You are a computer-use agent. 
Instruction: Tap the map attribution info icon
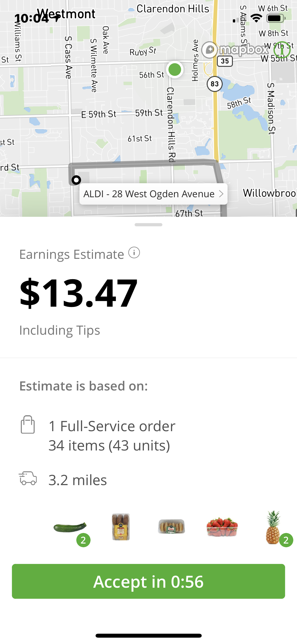[282, 49]
